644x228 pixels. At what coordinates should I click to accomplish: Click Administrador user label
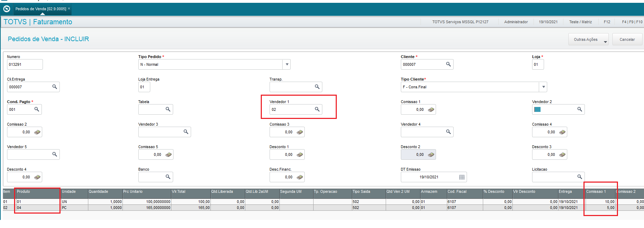click(x=516, y=22)
